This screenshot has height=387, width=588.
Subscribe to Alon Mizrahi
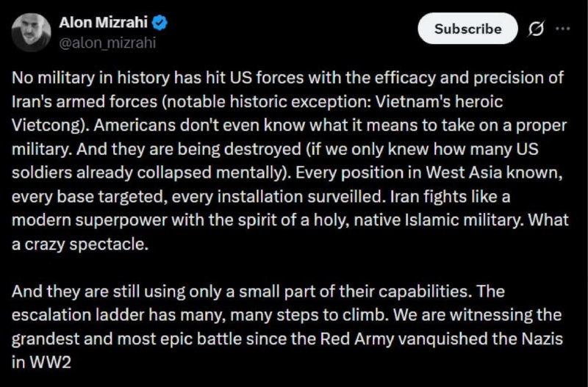point(467,29)
